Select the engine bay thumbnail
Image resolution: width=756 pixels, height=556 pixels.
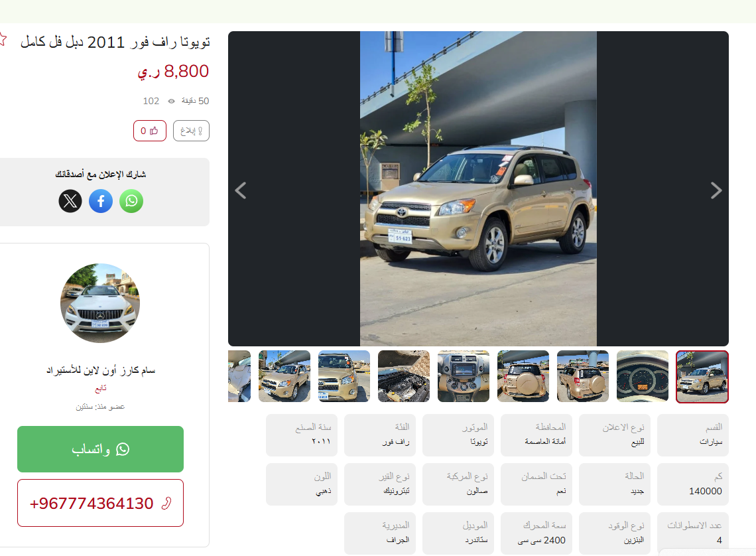[x=404, y=377]
